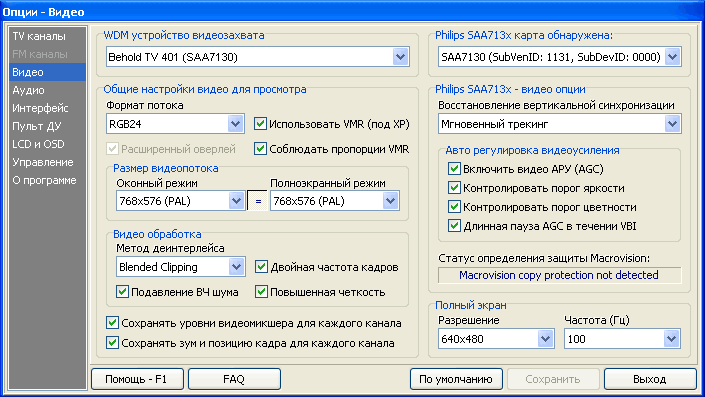Viewport: 705px width, 397px height.
Task: Toggle Длинная пауза AGC в течении VBI
Action: 542,226
